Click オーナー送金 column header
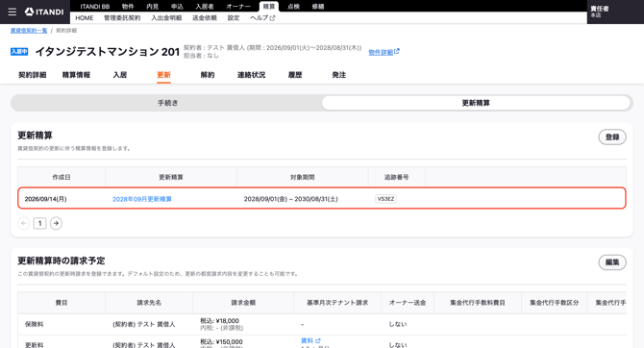The height and width of the screenshot is (348, 644). [x=408, y=303]
